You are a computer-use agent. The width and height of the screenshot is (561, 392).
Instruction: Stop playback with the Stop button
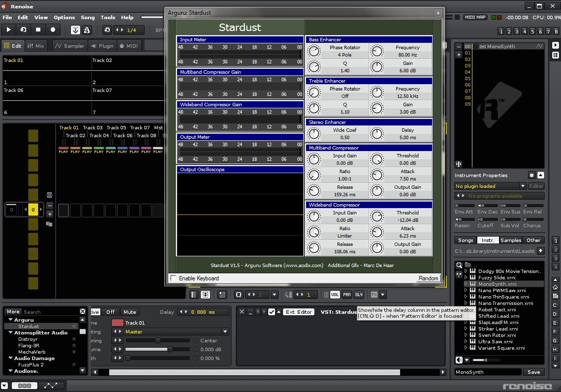click(x=38, y=30)
